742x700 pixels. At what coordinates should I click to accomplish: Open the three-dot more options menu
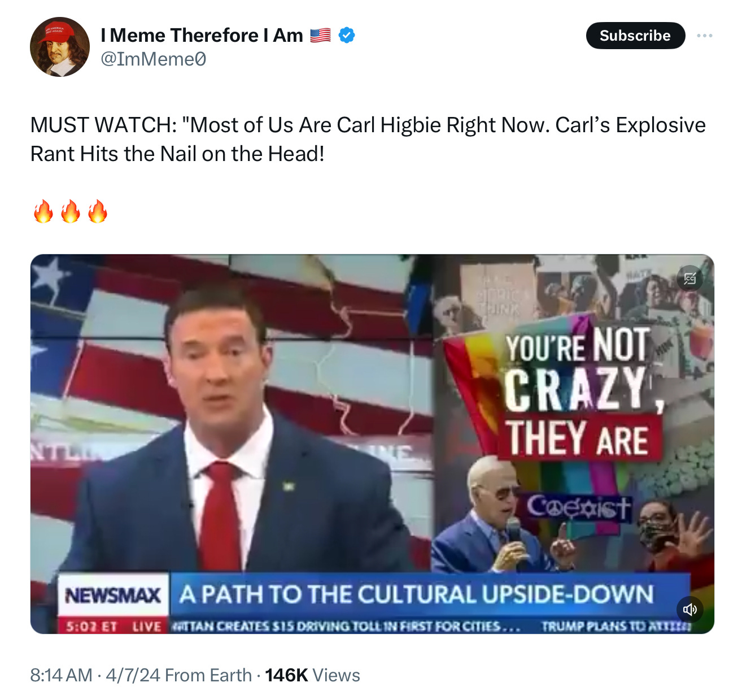pos(704,36)
